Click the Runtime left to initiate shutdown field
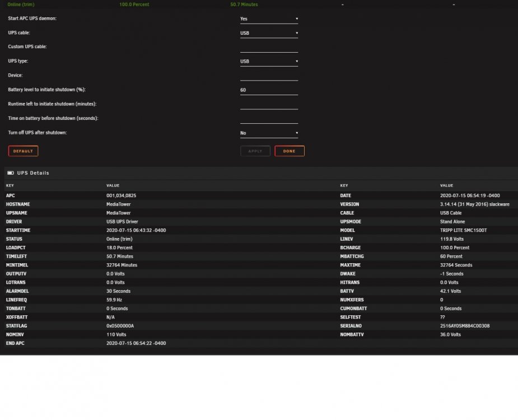The height and width of the screenshot is (420, 518). [x=269, y=104]
